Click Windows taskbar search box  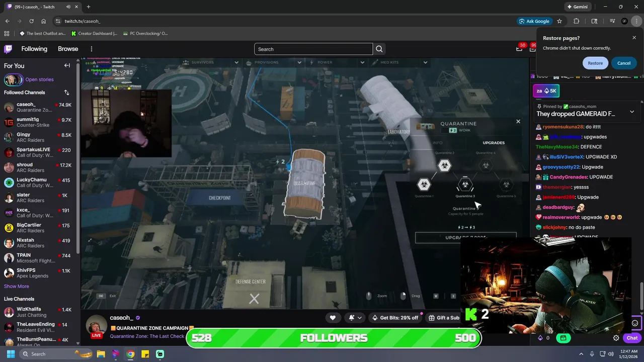coord(56,354)
